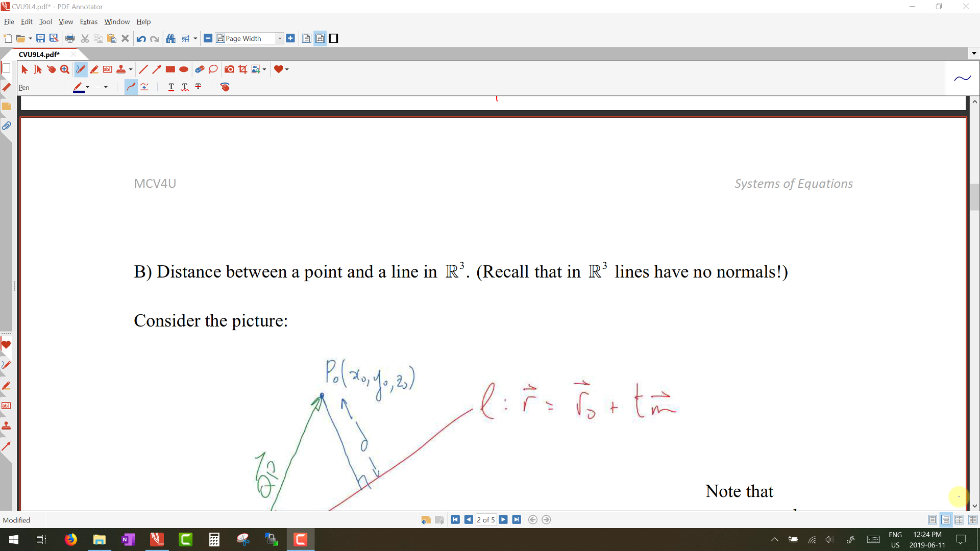This screenshot has width=980, height=551.
Task: Click the page number field 2 of 5
Action: (x=485, y=520)
